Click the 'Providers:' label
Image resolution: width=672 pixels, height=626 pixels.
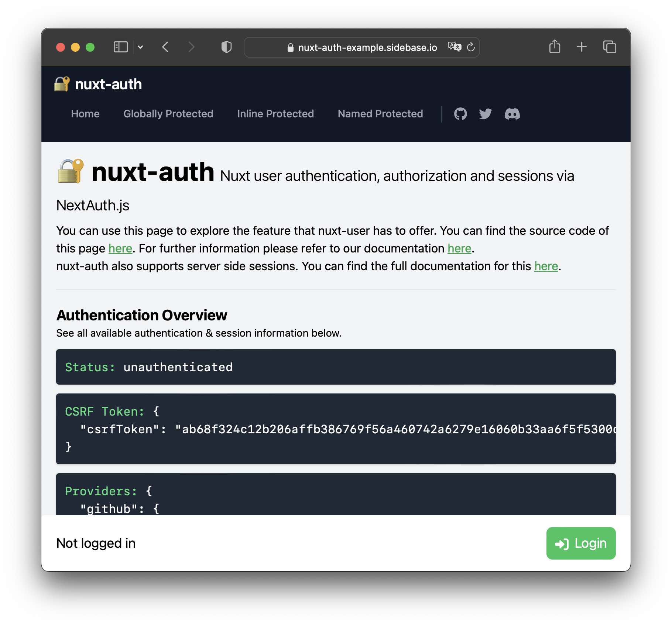click(x=101, y=491)
